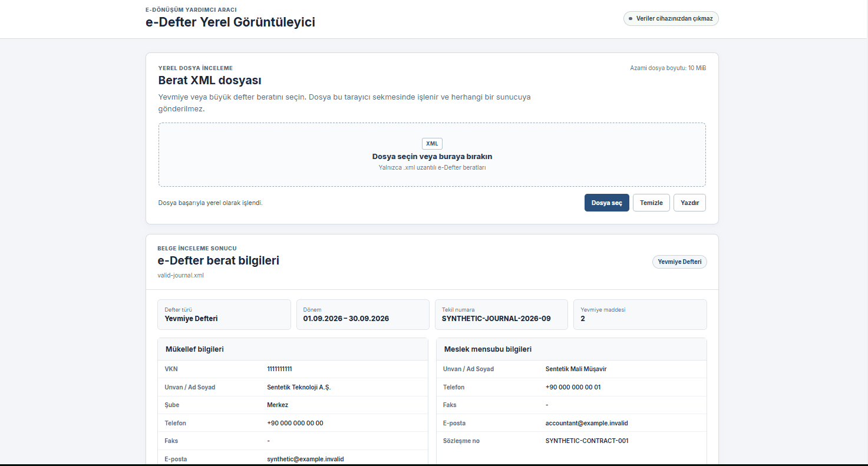Screen dimensions: 868x466
Task: Click the Meslek mensubu bilgileri header
Action: coord(571,349)
